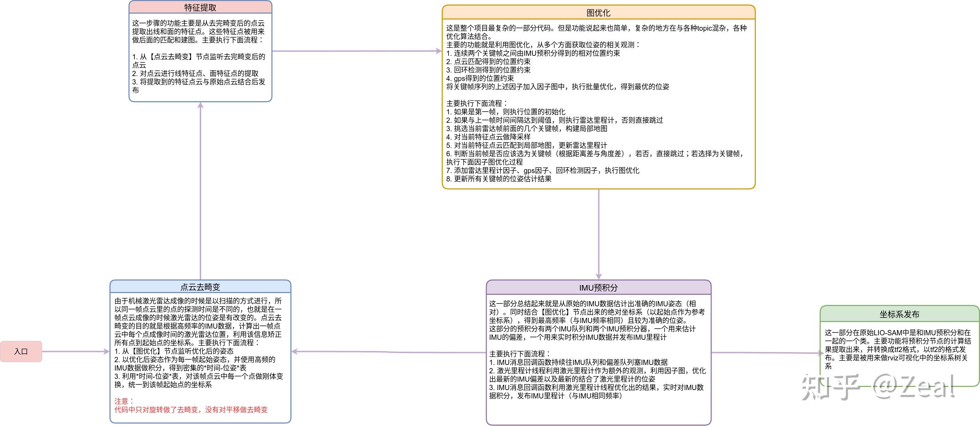Viewport: 980px width, 426px height.
Task: Click the 图优化 step 8 更新所有关键帧 text
Action: click(x=499, y=179)
